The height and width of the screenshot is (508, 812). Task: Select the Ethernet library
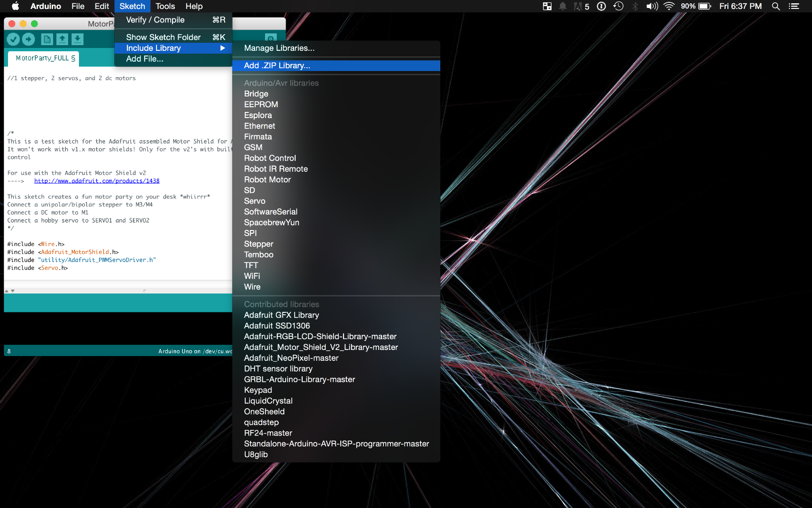(336, 126)
